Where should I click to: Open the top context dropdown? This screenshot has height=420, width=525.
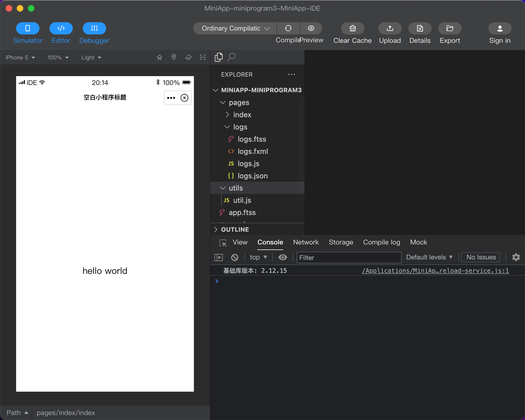pos(258,257)
